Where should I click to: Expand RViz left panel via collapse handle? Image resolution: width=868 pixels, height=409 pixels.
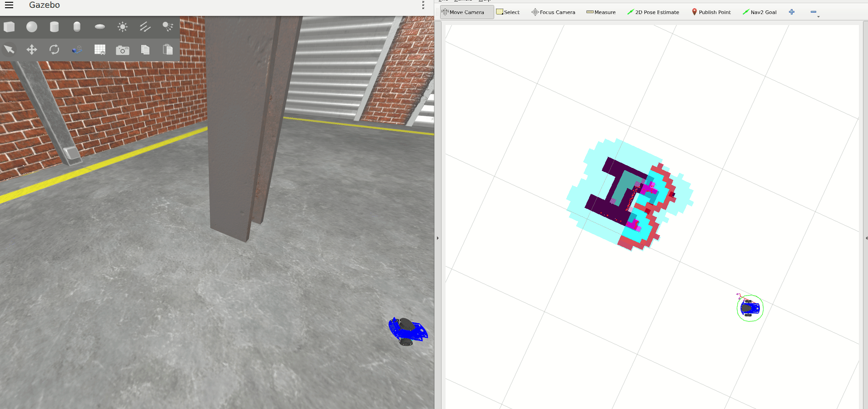tap(437, 238)
